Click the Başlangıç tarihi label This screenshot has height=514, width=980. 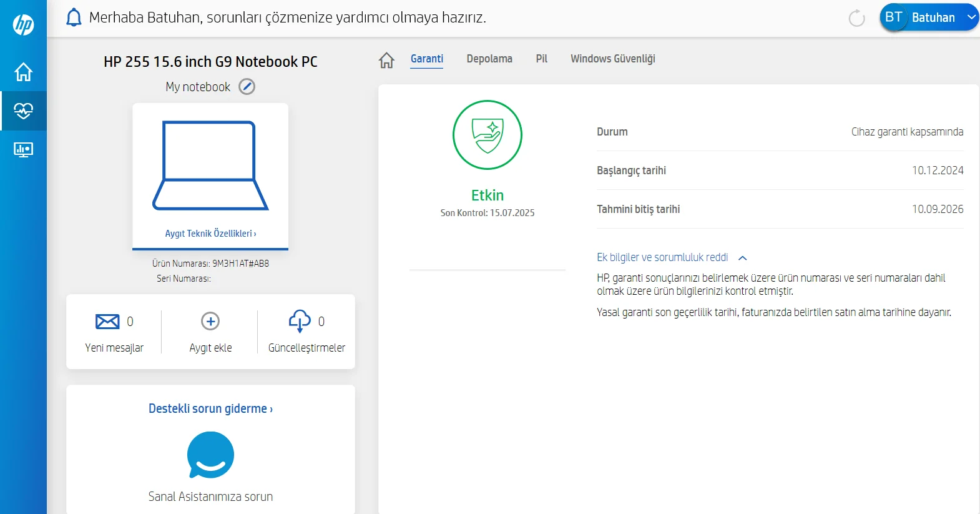coord(631,171)
